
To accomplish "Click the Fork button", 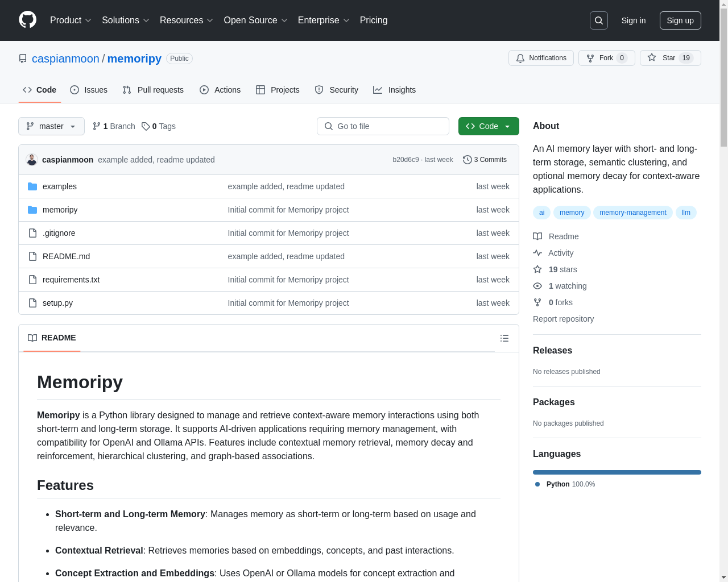I will pos(606,58).
